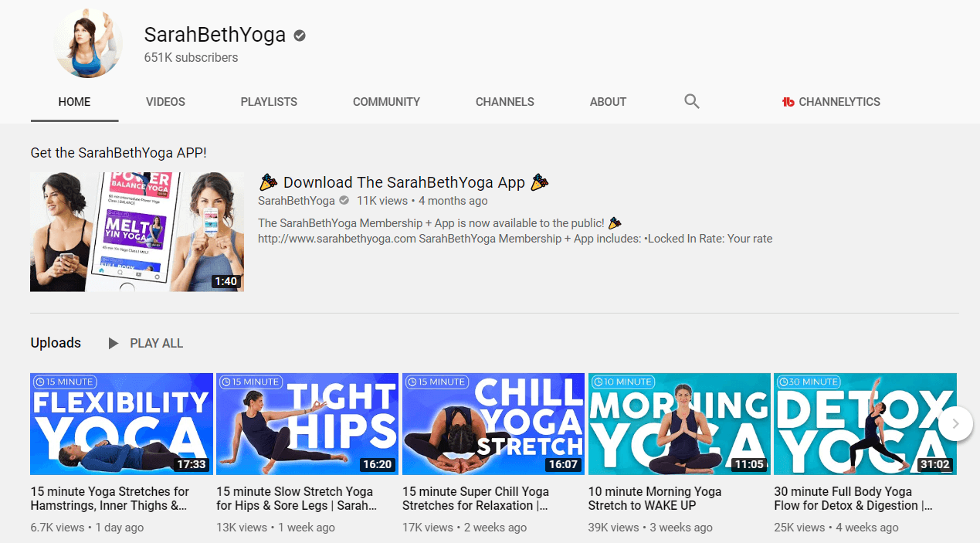This screenshot has height=543, width=980.
Task: Click the 651K subscribers text
Action: [191, 57]
